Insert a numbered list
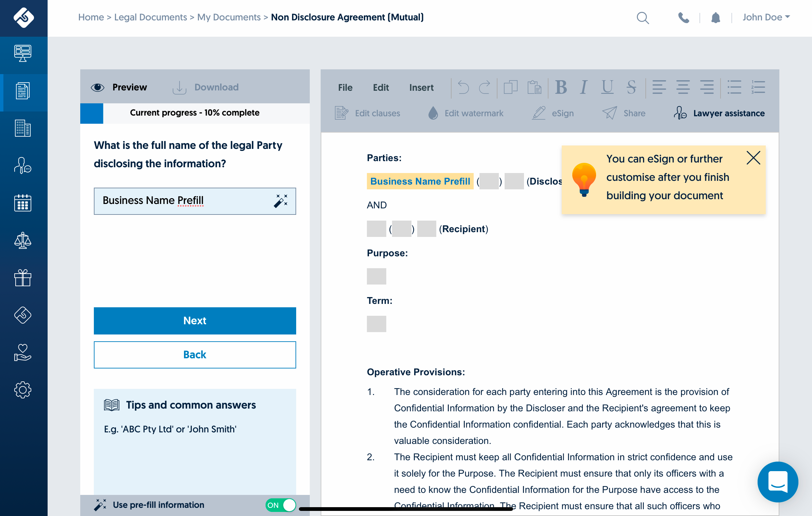This screenshot has height=516, width=812. (x=758, y=87)
